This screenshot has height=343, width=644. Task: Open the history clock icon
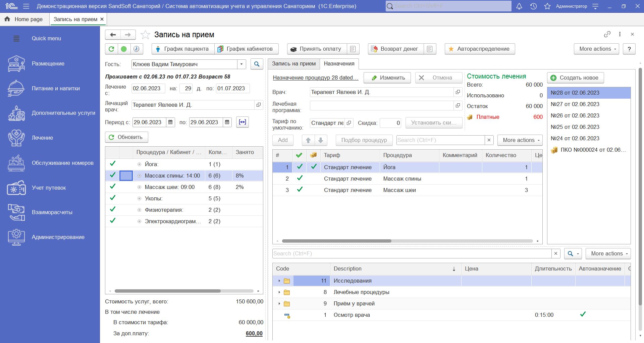coord(533,6)
